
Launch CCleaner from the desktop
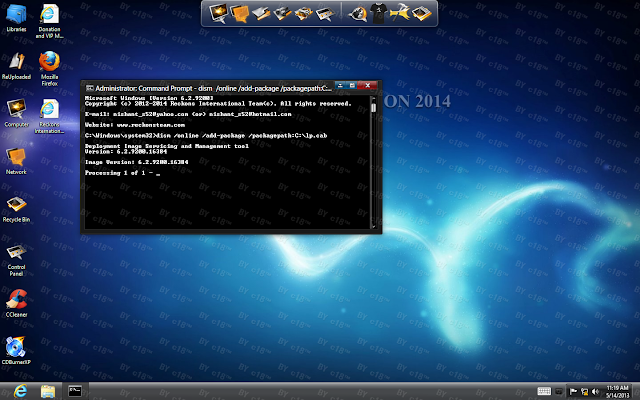pos(16,304)
